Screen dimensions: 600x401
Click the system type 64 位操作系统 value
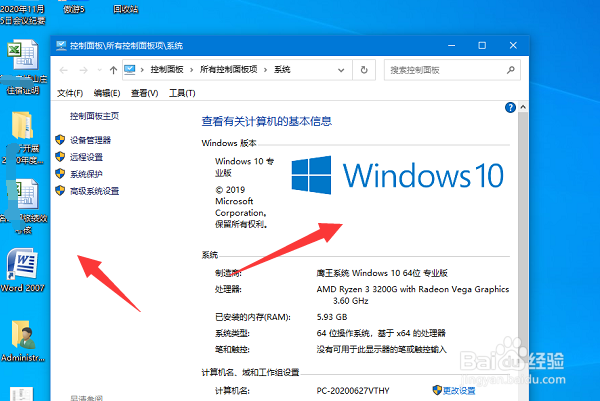(381, 333)
